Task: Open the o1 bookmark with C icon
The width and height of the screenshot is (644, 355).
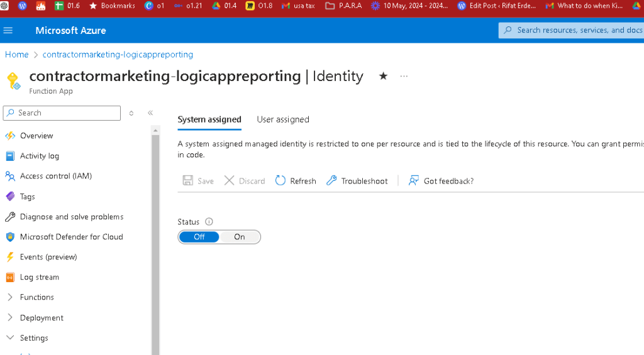Action: (155, 6)
